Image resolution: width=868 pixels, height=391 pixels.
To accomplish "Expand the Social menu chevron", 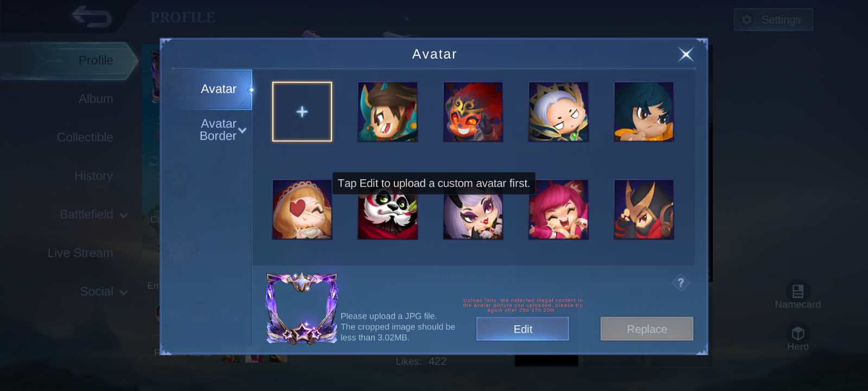I will click(x=124, y=293).
